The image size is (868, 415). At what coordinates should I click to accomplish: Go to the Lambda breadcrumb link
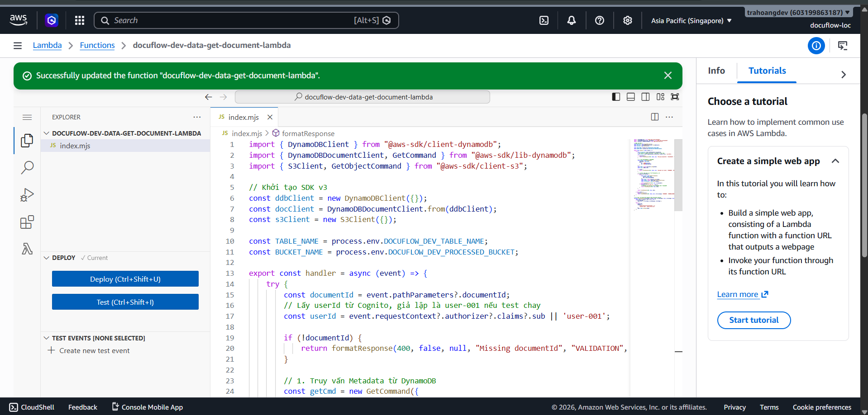47,45
